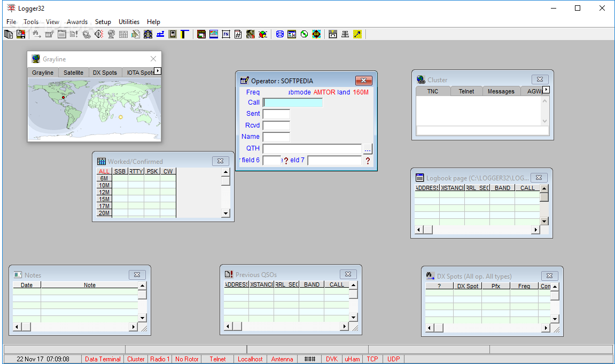Screen dimensions: 615x364
Task: Click the colored pie globe toolbar icon
Action: point(263,34)
